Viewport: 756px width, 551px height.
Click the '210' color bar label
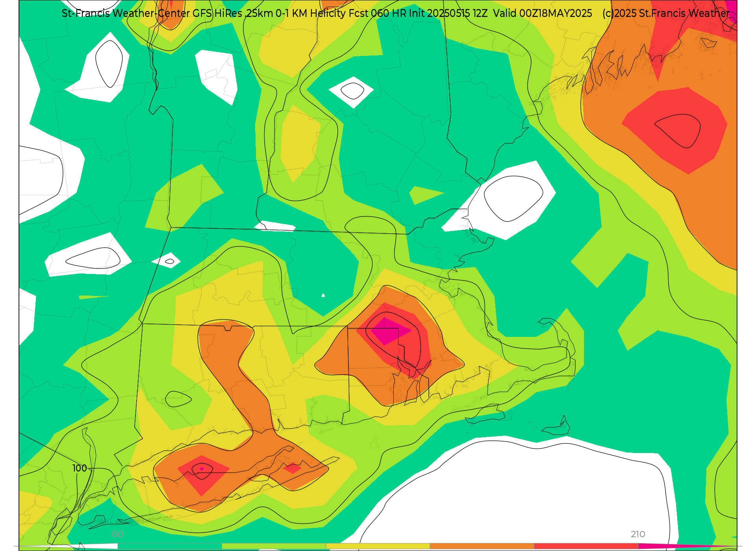pos(638,534)
